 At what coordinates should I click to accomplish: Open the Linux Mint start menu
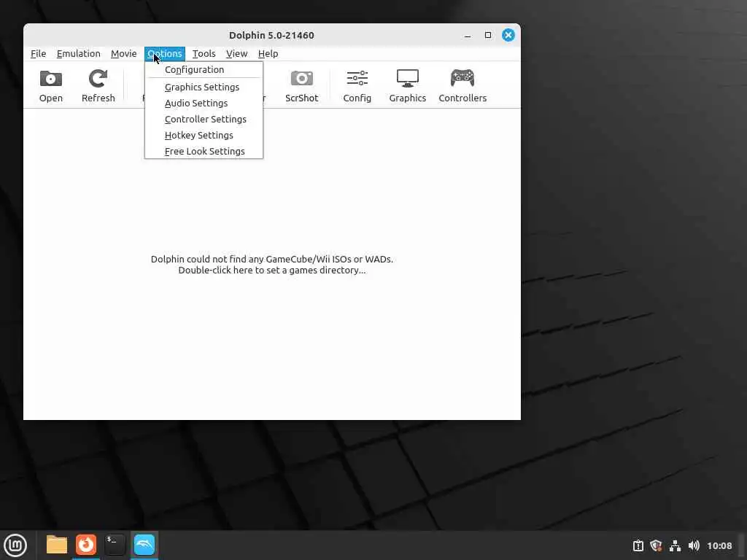point(15,545)
